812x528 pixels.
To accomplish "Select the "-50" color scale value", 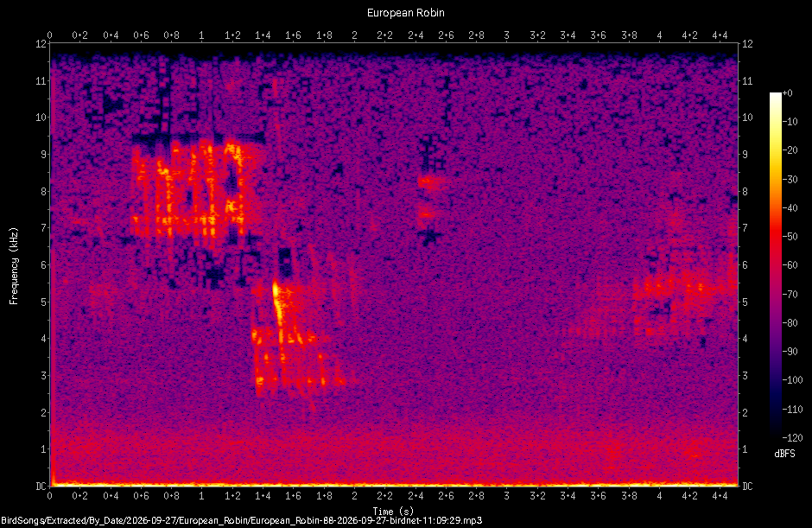I will [790, 237].
